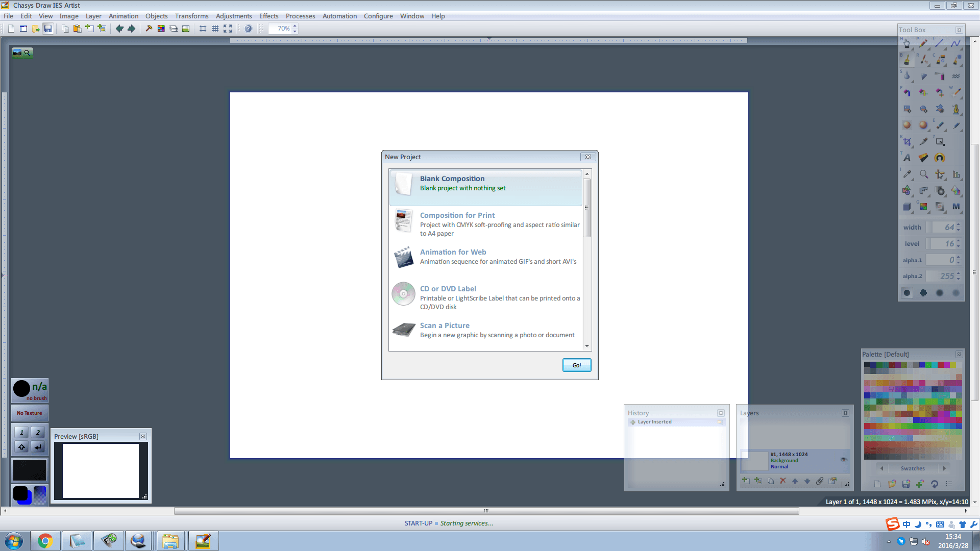Click the Go! button
Screen dimensions: 980x551
[577, 365]
